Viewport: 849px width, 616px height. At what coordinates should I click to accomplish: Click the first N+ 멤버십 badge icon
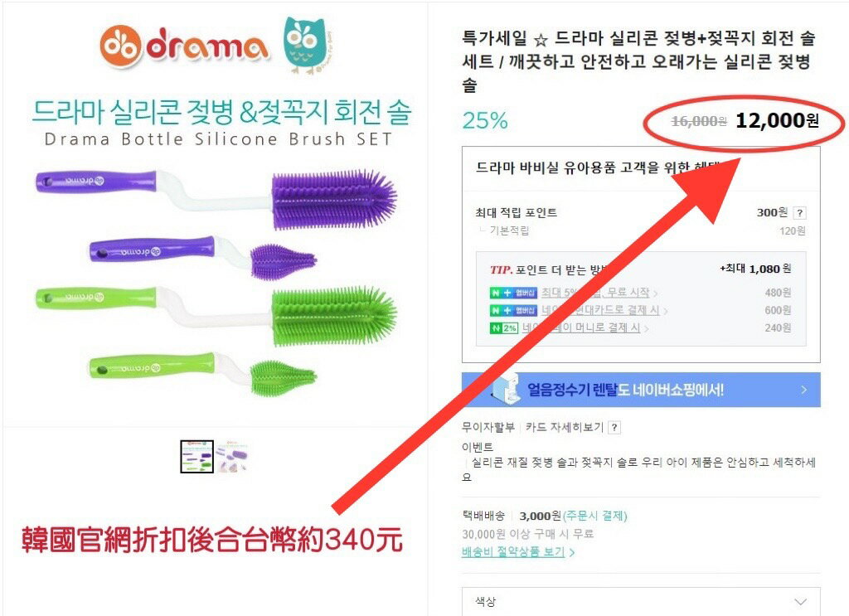coord(513,293)
